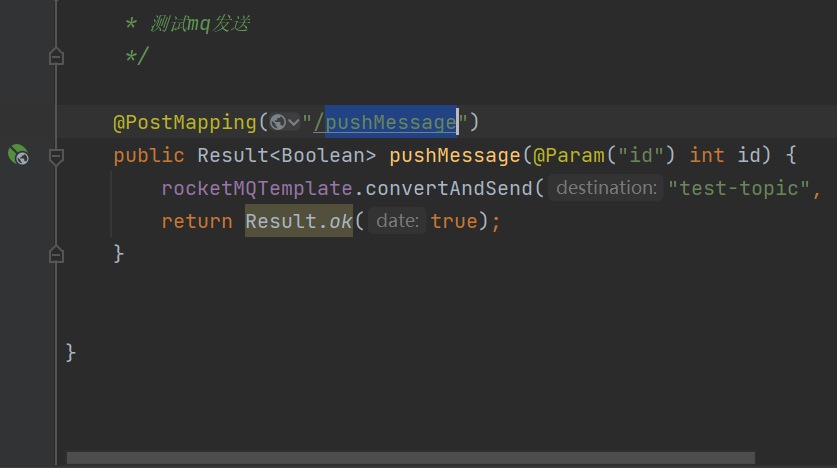837x468 pixels.
Task: Click the date: parameter hint
Action: (397, 221)
